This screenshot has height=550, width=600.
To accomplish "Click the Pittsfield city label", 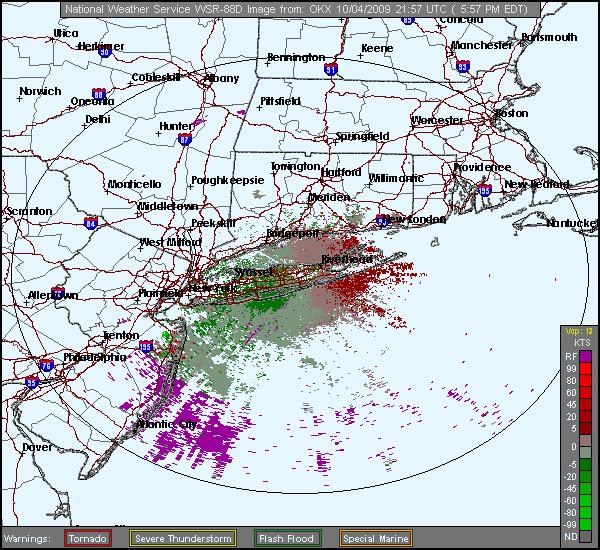I will pyautogui.click(x=280, y=101).
